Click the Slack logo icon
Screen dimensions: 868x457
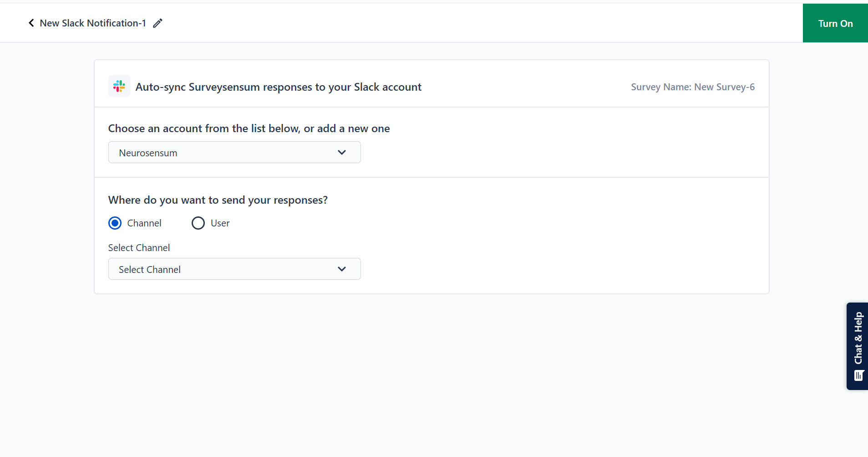[119, 86]
